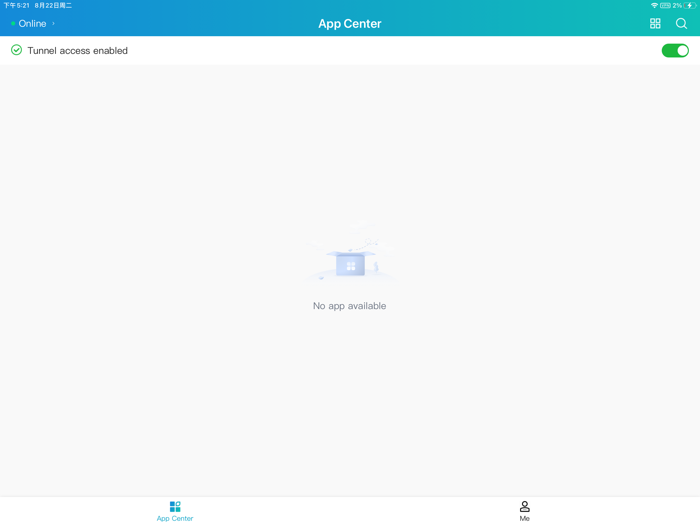Turn off the Tunnel access switch

click(675, 50)
